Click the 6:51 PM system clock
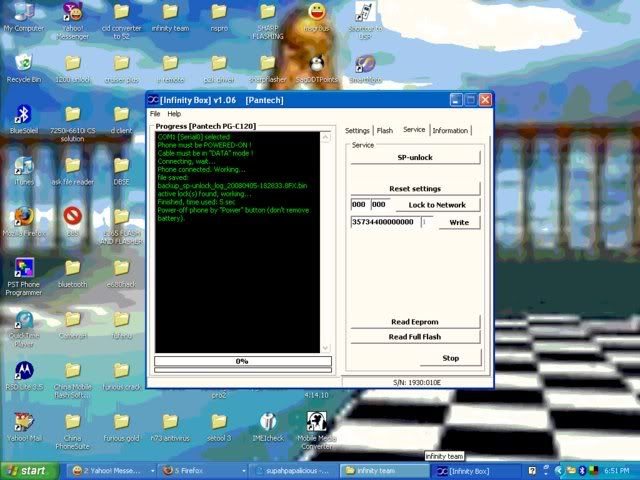The height and width of the screenshot is (480, 640). tap(616, 471)
